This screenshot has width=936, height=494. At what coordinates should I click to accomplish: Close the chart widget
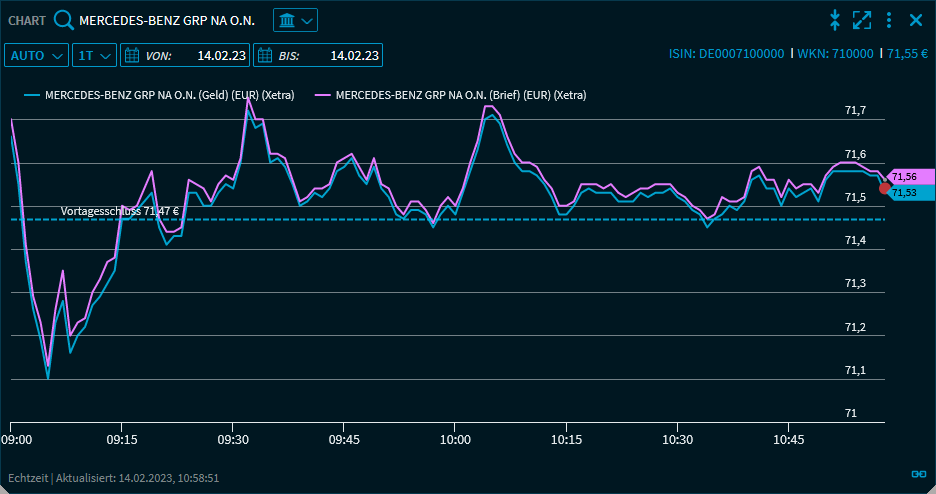coord(915,20)
